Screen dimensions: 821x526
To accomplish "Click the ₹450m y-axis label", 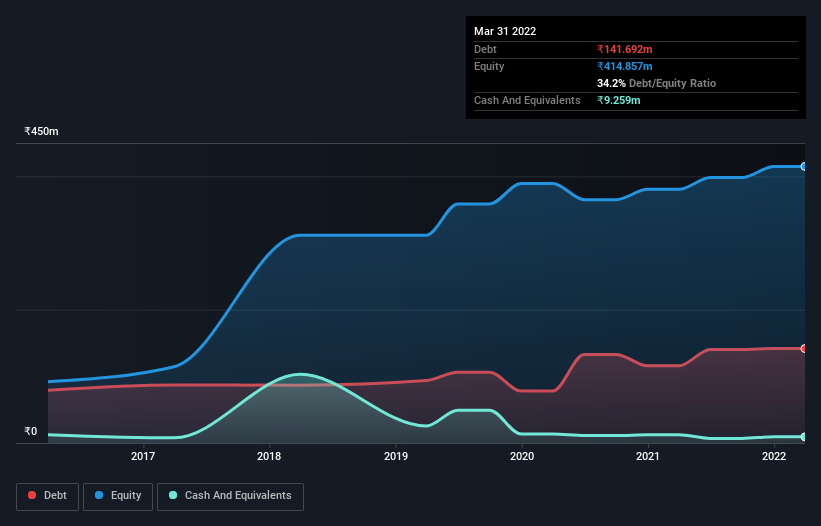I will tap(41, 131).
